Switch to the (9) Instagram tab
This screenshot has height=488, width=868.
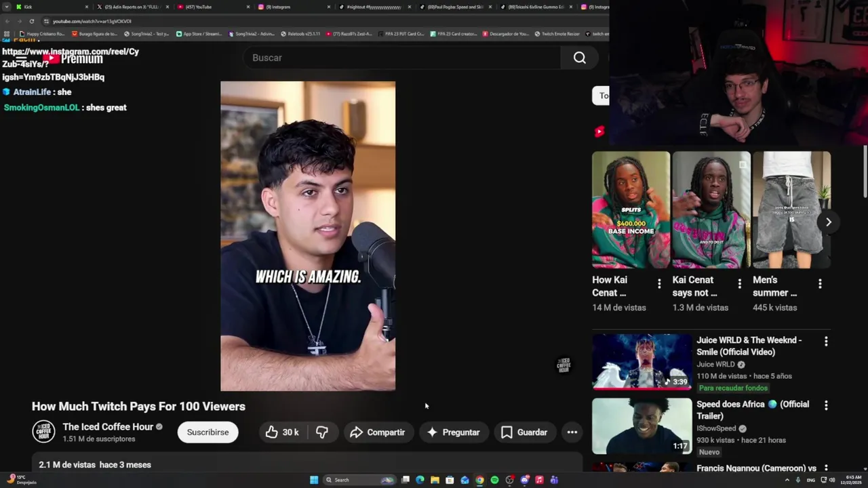(x=294, y=7)
